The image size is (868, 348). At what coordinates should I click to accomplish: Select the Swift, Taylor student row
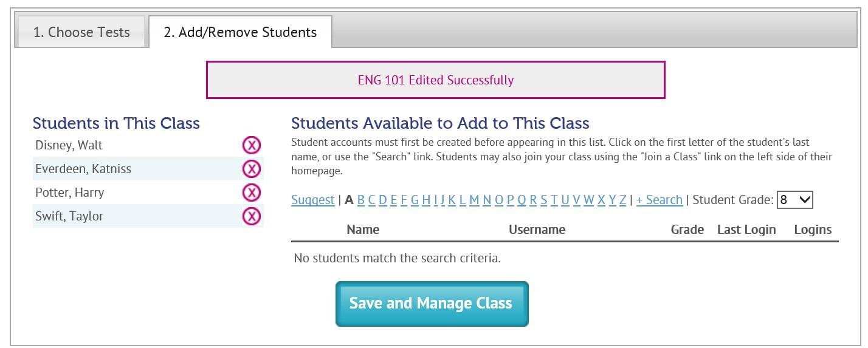tap(148, 216)
